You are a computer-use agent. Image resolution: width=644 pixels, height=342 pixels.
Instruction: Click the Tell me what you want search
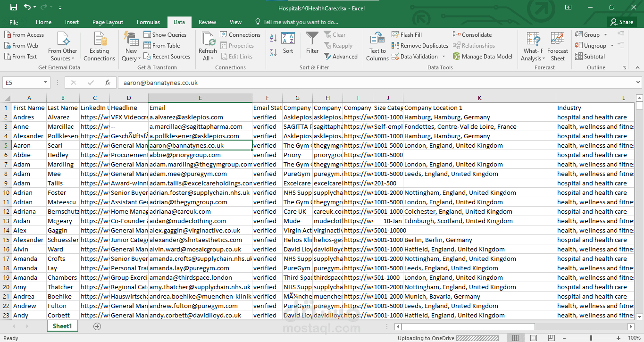pyautogui.click(x=297, y=22)
